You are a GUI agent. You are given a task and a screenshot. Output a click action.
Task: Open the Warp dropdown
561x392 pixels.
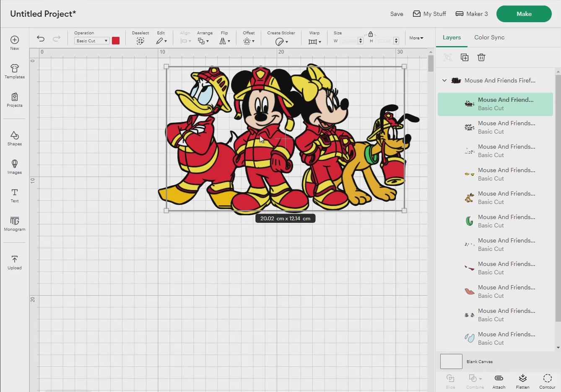(x=314, y=41)
